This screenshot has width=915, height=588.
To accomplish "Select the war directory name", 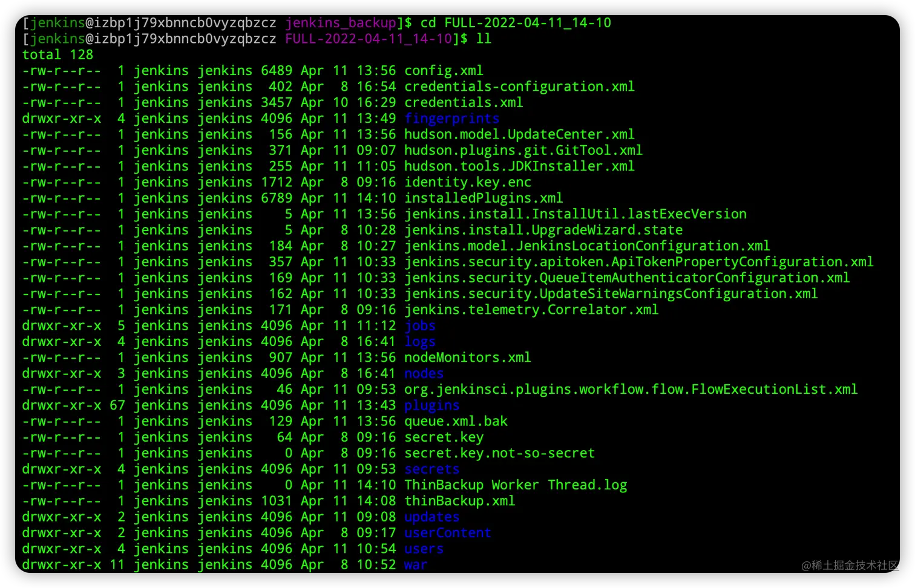I will (416, 565).
